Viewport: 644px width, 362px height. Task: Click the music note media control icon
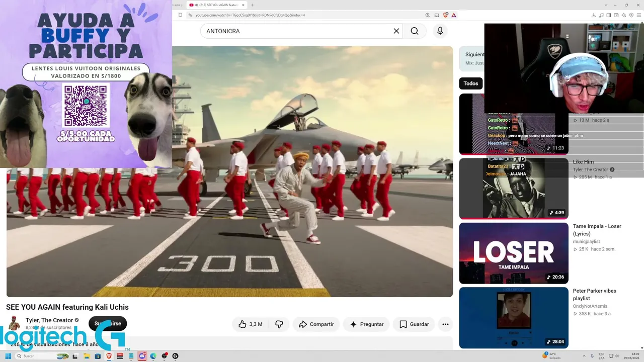(601, 15)
